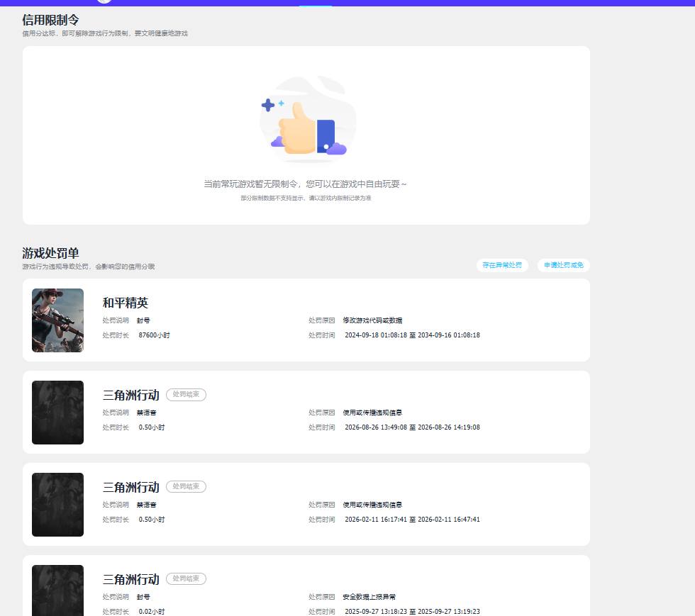
Task: Click the time range starting 2026-08-26 13:49:08
Action: tap(412, 427)
